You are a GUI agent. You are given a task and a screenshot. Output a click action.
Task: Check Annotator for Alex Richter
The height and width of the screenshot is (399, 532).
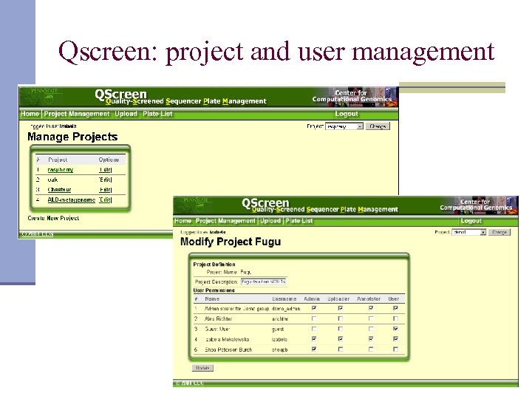pyautogui.click(x=371, y=318)
